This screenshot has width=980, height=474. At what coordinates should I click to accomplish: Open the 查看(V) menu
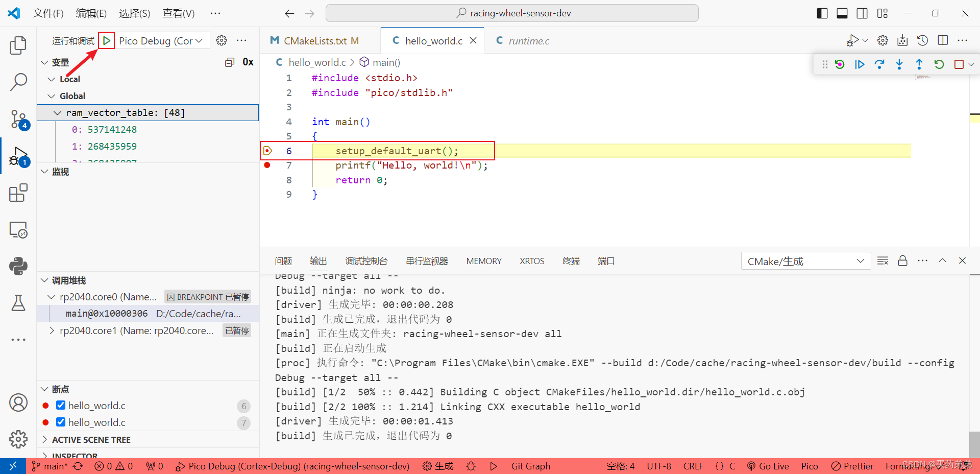click(178, 13)
